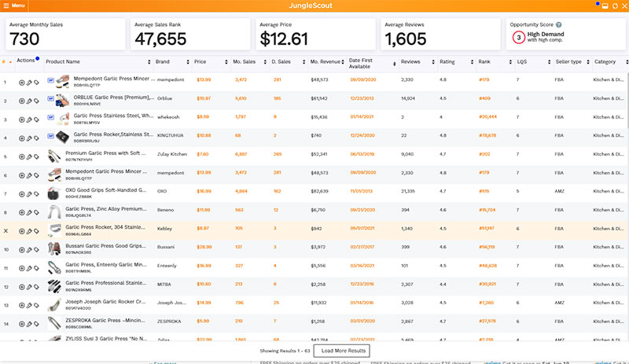Click the window mode icon in the title bar

click(605, 6)
